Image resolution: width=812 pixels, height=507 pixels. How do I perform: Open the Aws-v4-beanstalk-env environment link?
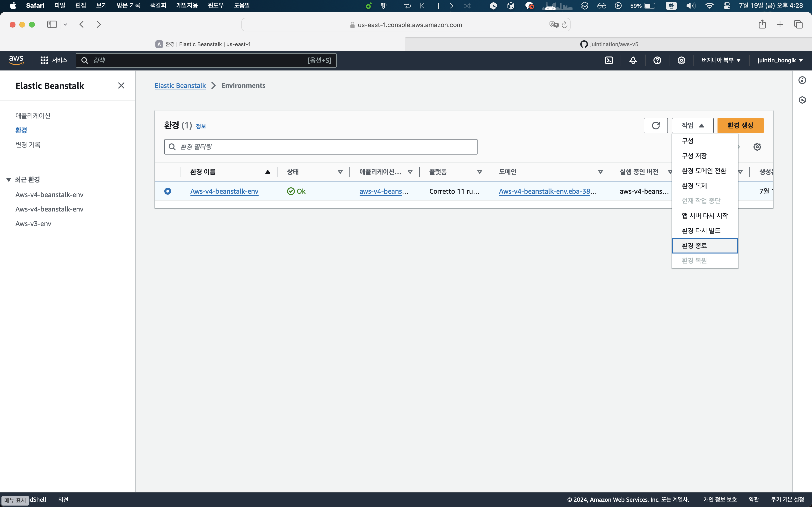(224, 191)
